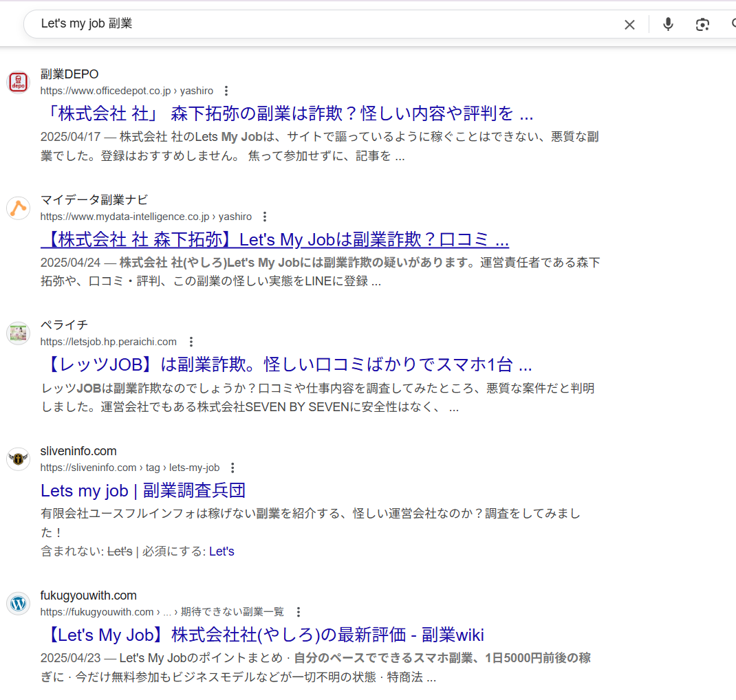Click the snippet dated 2025/04/24
Image resolution: width=736 pixels, height=700 pixels.
tap(320, 272)
